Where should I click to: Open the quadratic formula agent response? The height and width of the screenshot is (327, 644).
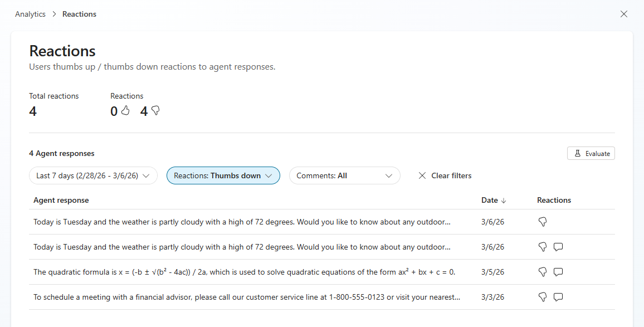coord(244,272)
